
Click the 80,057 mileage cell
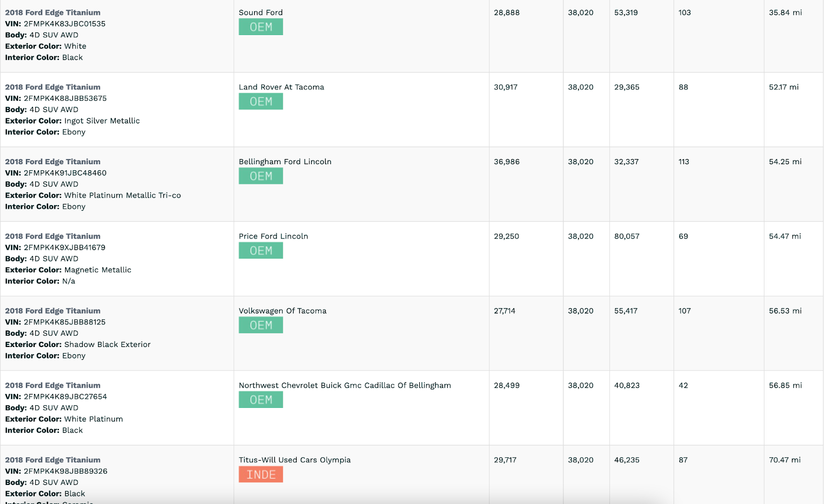pyautogui.click(x=626, y=236)
